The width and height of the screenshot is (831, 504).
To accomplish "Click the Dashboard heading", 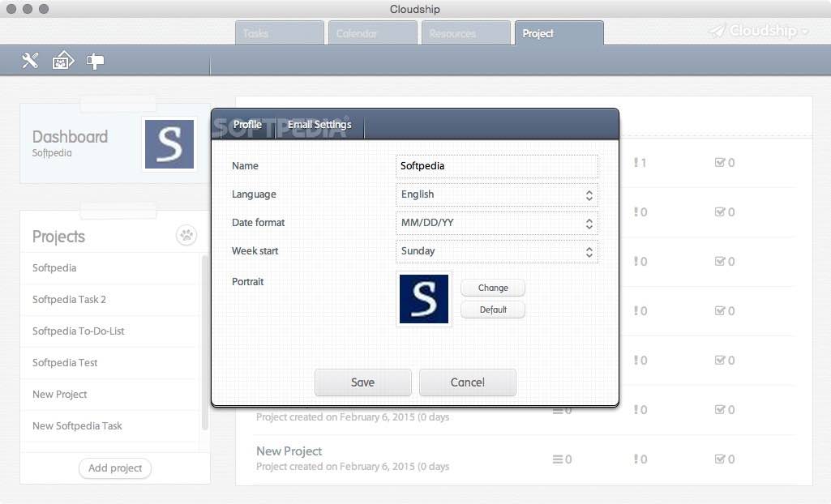I will pyautogui.click(x=70, y=137).
